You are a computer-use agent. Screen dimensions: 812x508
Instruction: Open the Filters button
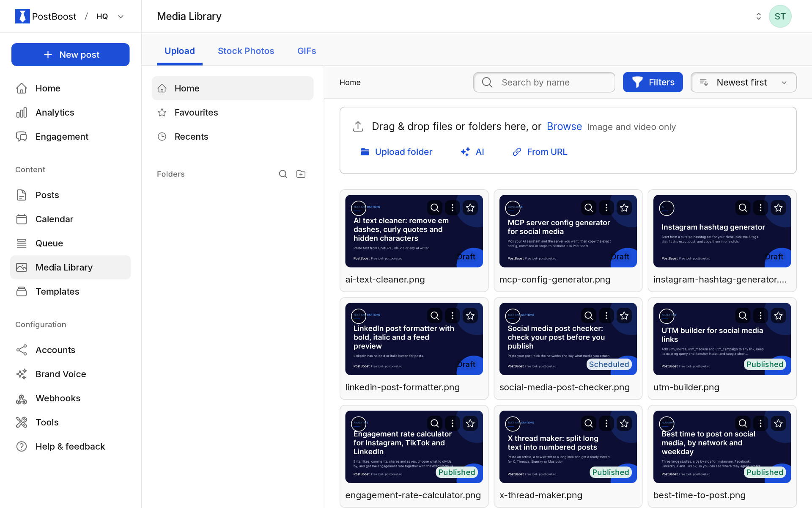[x=653, y=82]
